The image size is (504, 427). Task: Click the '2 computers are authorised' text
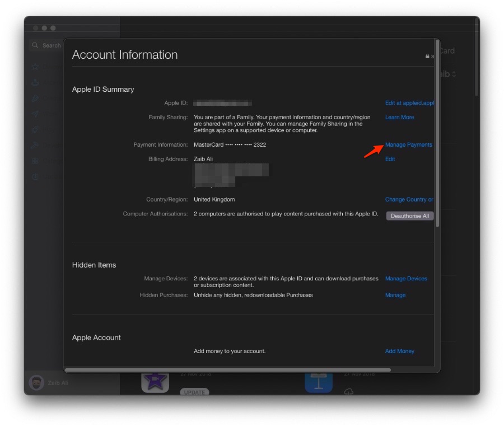286,214
